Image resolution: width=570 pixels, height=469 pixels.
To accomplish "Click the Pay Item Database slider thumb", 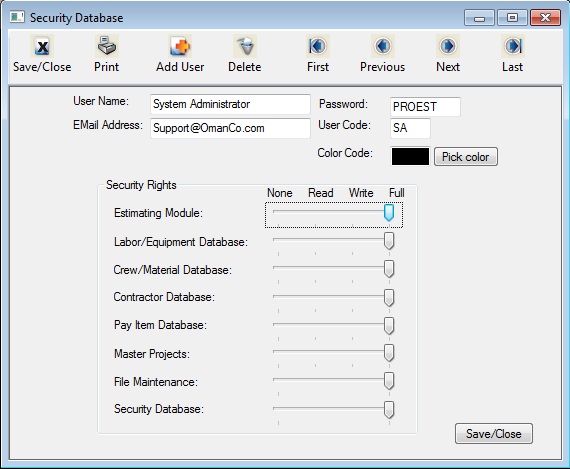I will 389,325.
